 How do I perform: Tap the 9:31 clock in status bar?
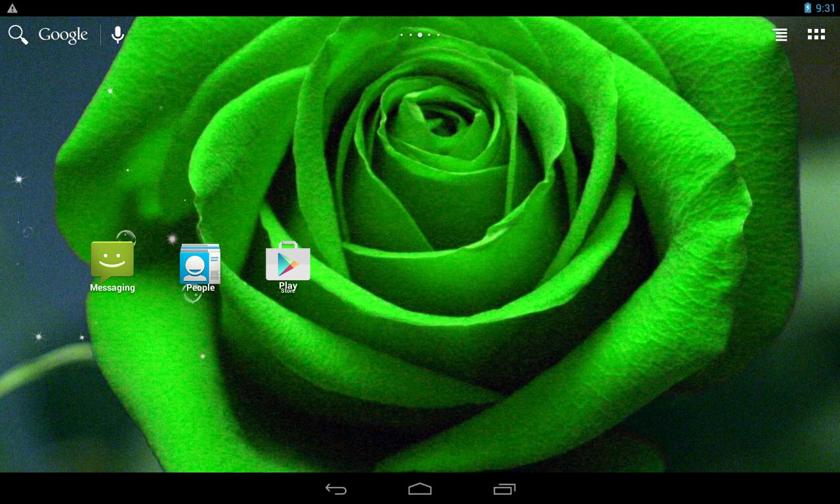(x=826, y=8)
